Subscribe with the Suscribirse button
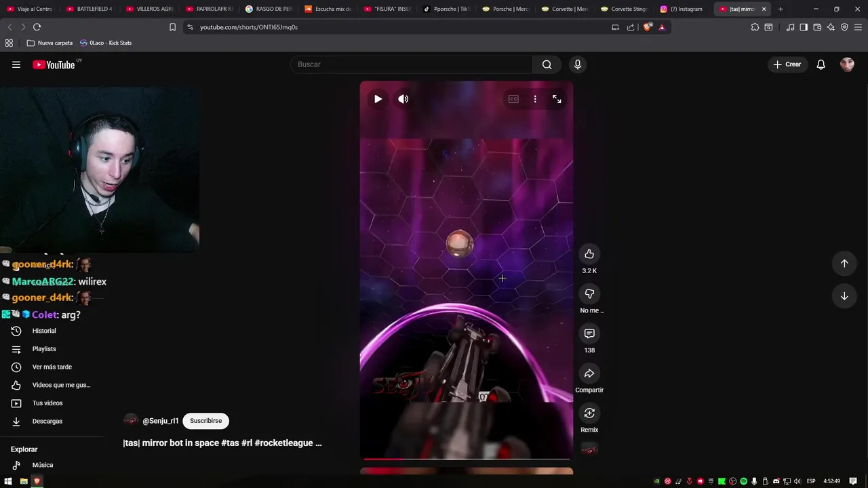The height and width of the screenshot is (488, 868). [x=205, y=421]
